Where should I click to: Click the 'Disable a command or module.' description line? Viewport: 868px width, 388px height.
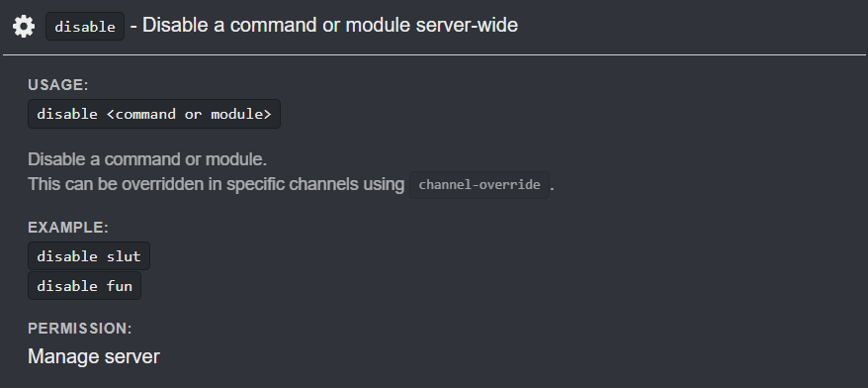[x=147, y=159]
